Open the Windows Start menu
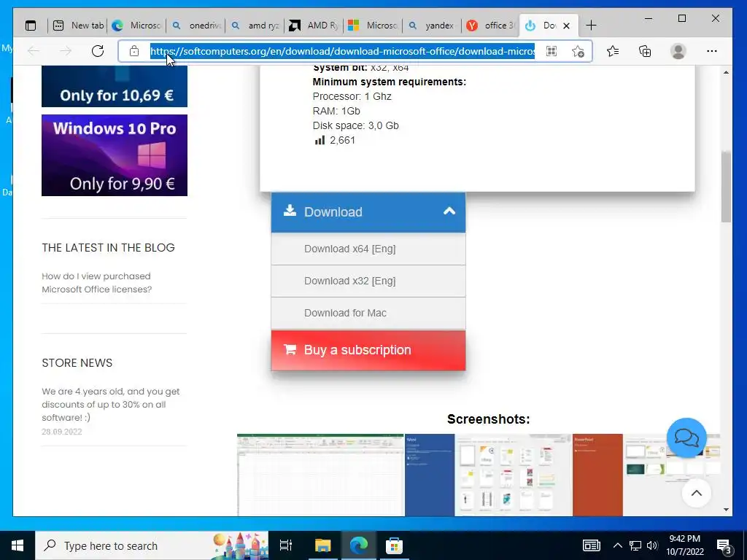Viewport: 747px width, 560px height. pyautogui.click(x=18, y=545)
